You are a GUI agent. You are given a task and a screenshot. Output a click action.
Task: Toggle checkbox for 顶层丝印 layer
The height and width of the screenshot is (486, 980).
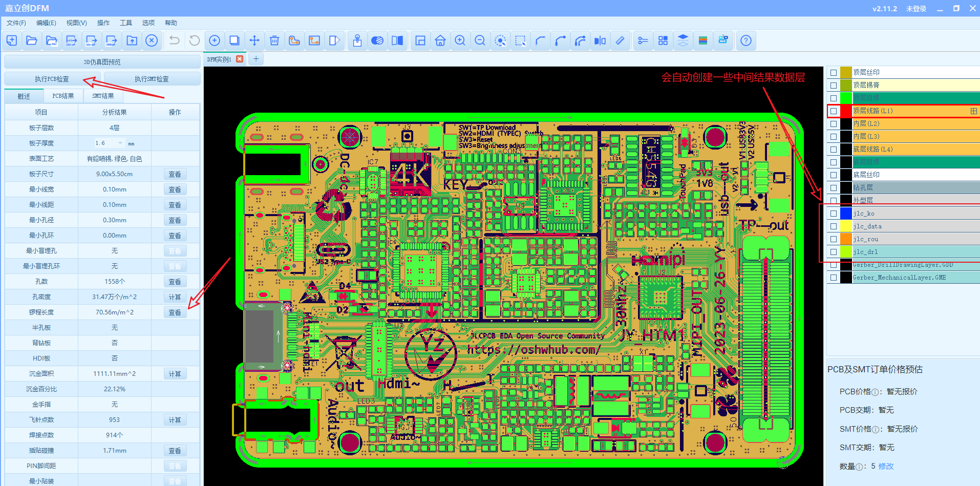[834, 73]
